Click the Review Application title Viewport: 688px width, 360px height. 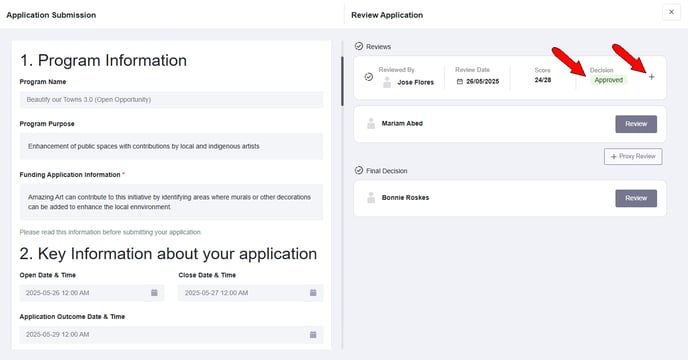pyautogui.click(x=387, y=15)
